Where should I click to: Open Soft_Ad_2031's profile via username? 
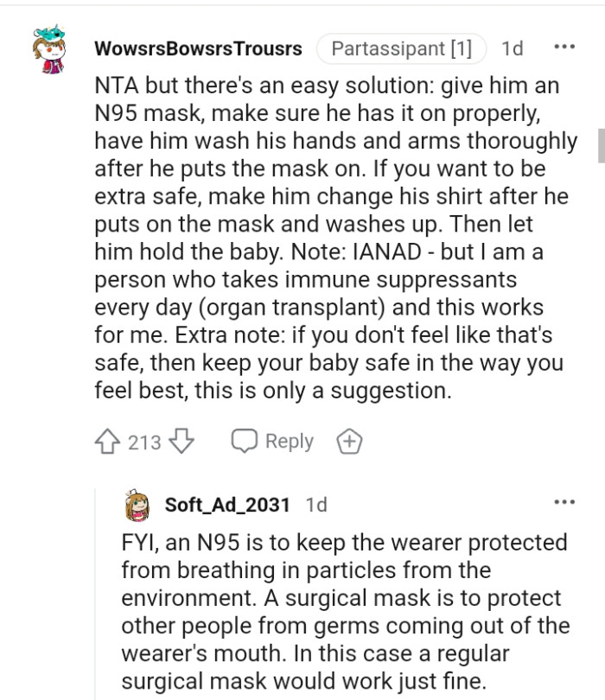(x=229, y=506)
